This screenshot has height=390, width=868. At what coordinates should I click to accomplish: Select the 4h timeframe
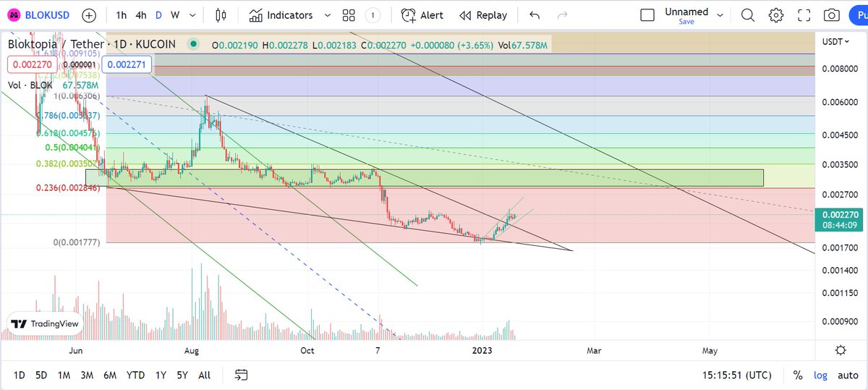(x=142, y=15)
